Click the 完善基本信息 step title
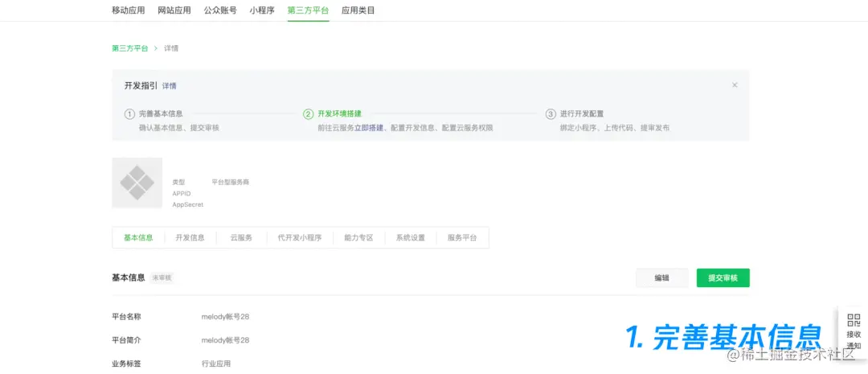This screenshot has width=868, height=374. pos(161,114)
